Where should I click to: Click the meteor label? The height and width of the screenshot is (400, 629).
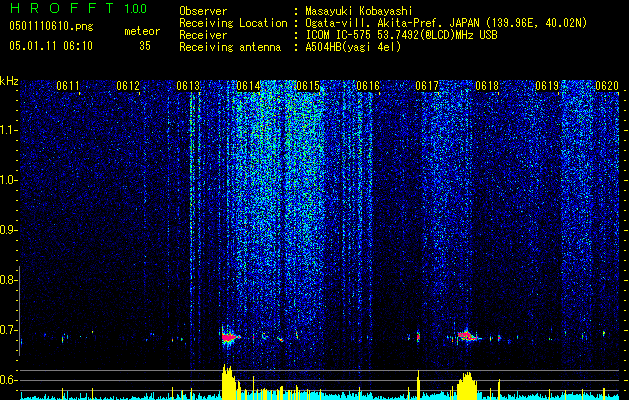tap(142, 31)
